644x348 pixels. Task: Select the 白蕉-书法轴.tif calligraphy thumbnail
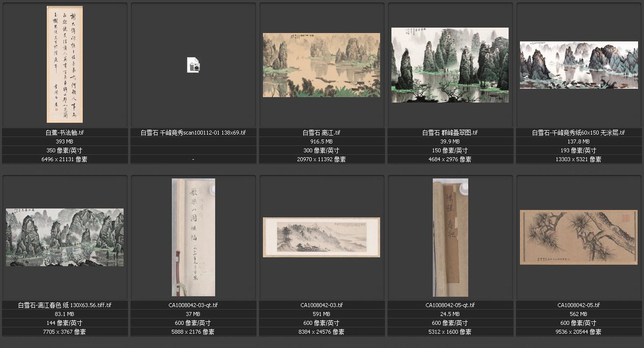point(64,64)
